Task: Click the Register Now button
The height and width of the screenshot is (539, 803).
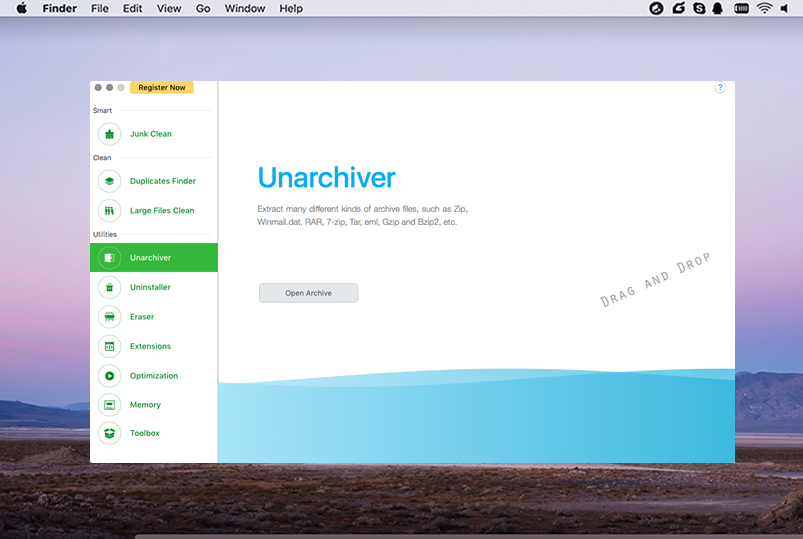Action: click(x=162, y=88)
